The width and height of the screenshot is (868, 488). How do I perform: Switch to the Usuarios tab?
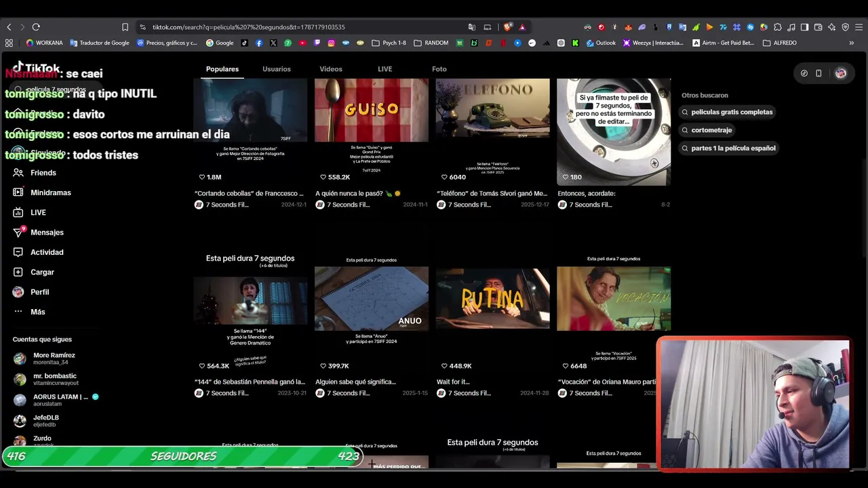(277, 69)
